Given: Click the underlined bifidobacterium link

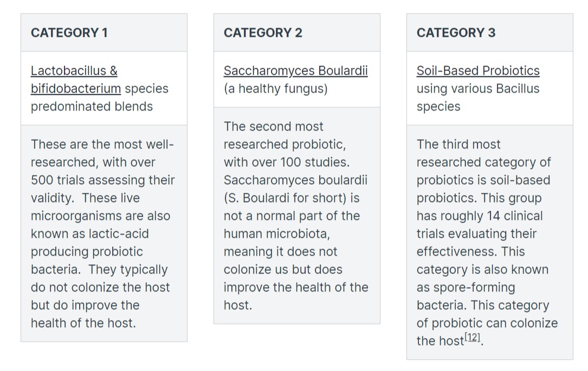Looking at the screenshot, I should [x=76, y=88].
